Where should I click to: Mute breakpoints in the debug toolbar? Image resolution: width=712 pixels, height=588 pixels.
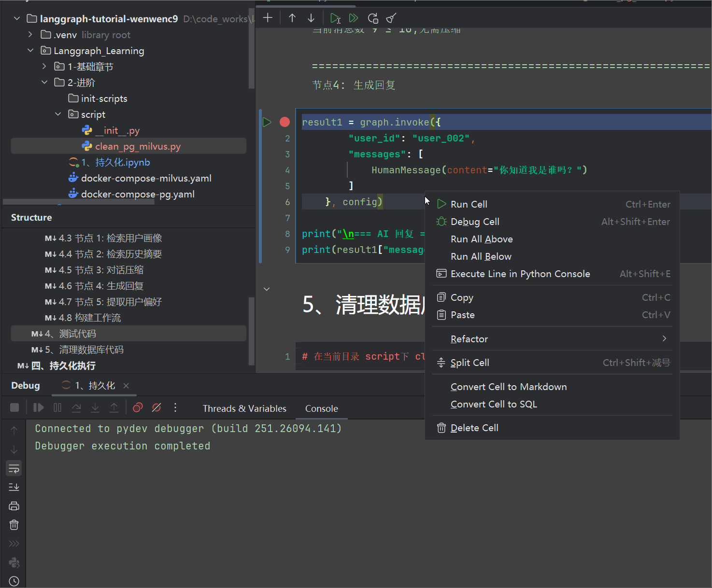pyautogui.click(x=157, y=407)
